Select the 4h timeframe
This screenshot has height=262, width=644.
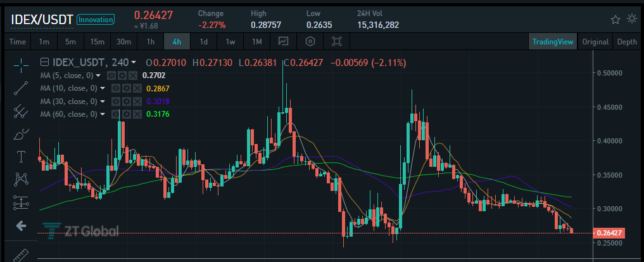tap(177, 41)
